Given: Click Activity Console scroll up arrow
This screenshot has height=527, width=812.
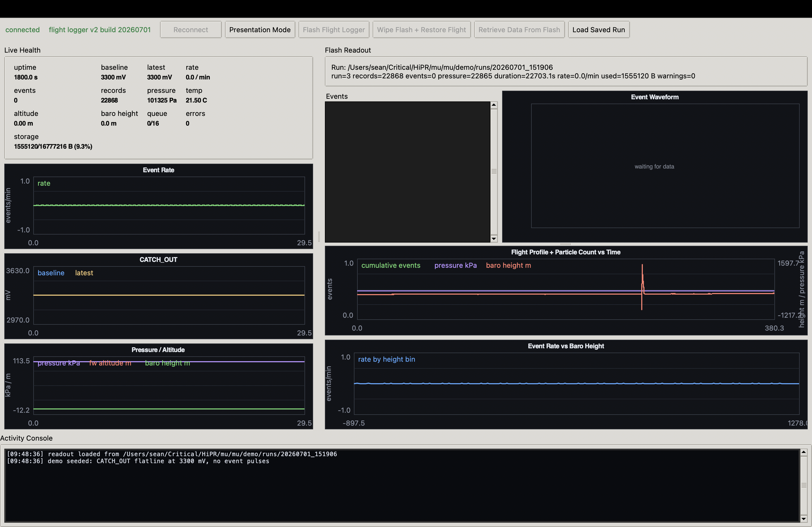Looking at the screenshot, I should click(803, 453).
